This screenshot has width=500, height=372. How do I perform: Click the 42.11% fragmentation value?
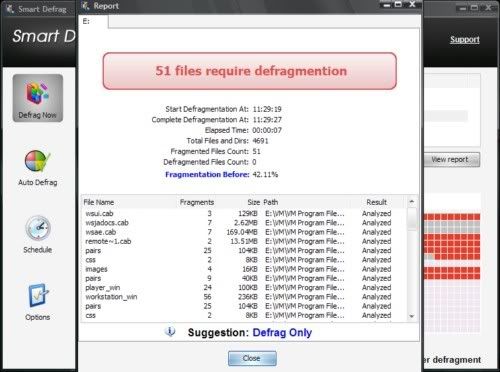(x=265, y=174)
